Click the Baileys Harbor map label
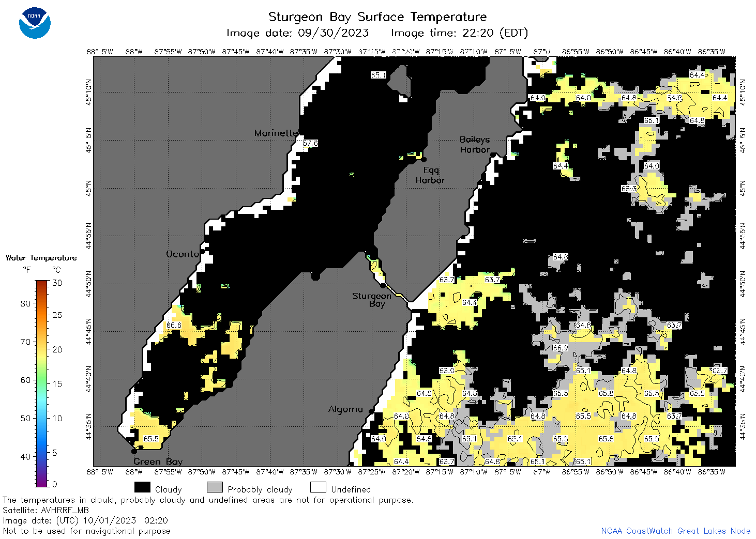This screenshot has width=756, height=539. click(x=475, y=145)
